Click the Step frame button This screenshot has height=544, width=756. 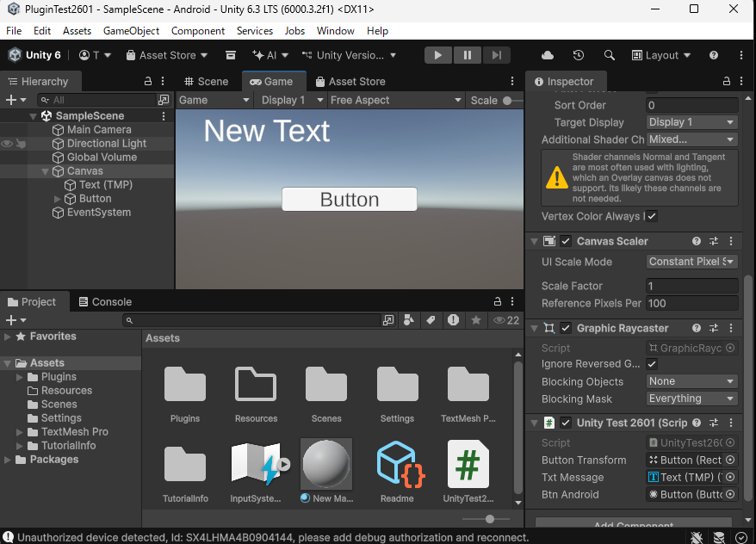(x=496, y=55)
